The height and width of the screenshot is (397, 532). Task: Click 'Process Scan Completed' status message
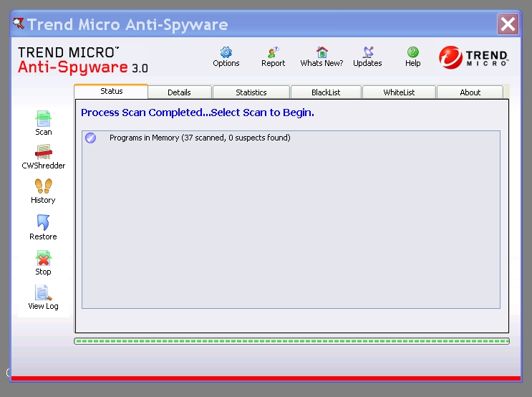(x=198, y=113)
